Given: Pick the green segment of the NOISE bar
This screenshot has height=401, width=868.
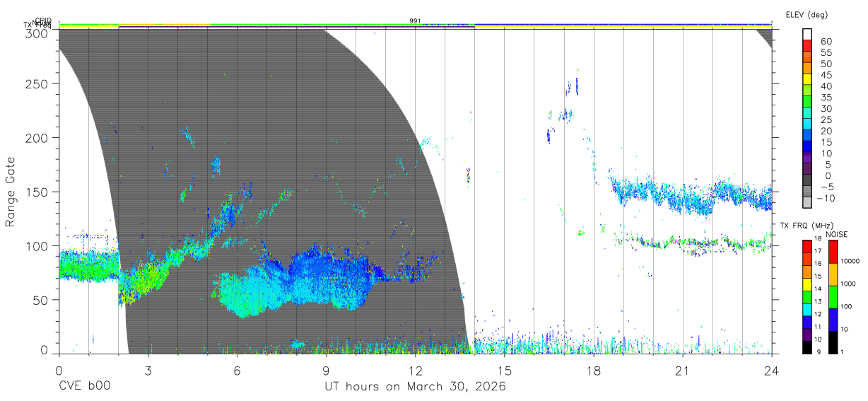Looking at the screenshot, I should pos(833,297).
